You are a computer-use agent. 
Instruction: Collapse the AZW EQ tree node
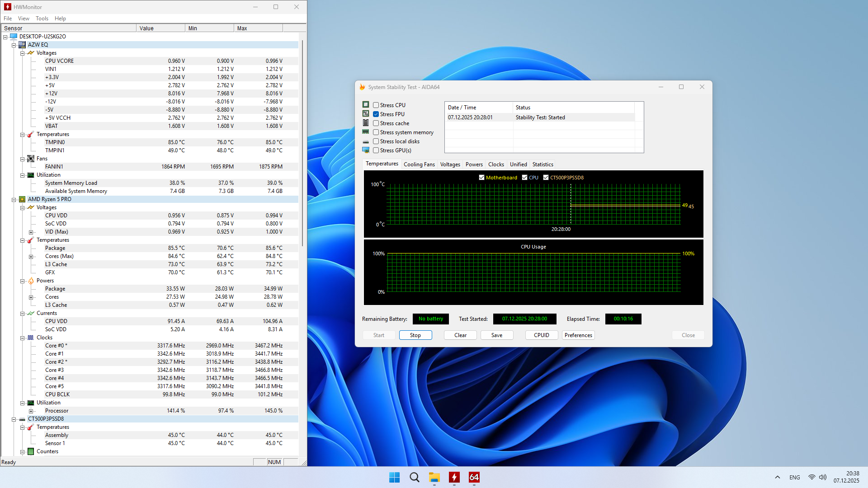[14, 45]
